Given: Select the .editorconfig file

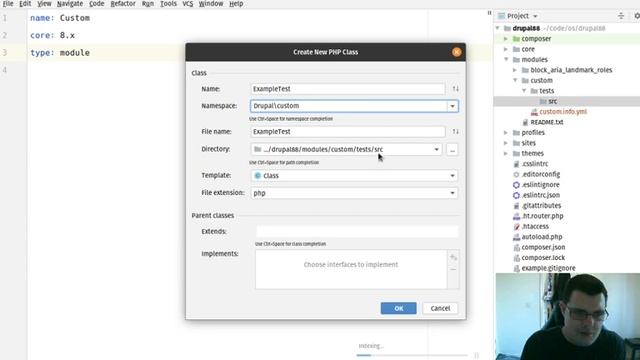Looking at the screenshot, I should (540, 174).
